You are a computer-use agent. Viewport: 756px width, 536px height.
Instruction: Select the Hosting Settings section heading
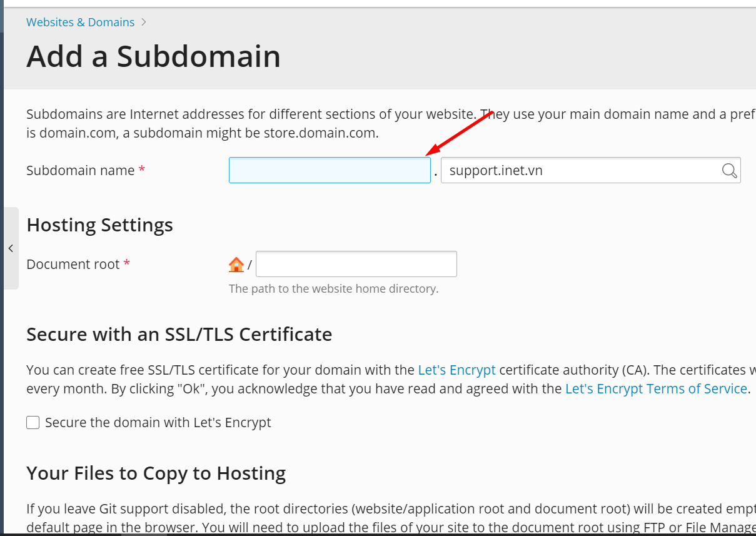click(x=100, y=225)
